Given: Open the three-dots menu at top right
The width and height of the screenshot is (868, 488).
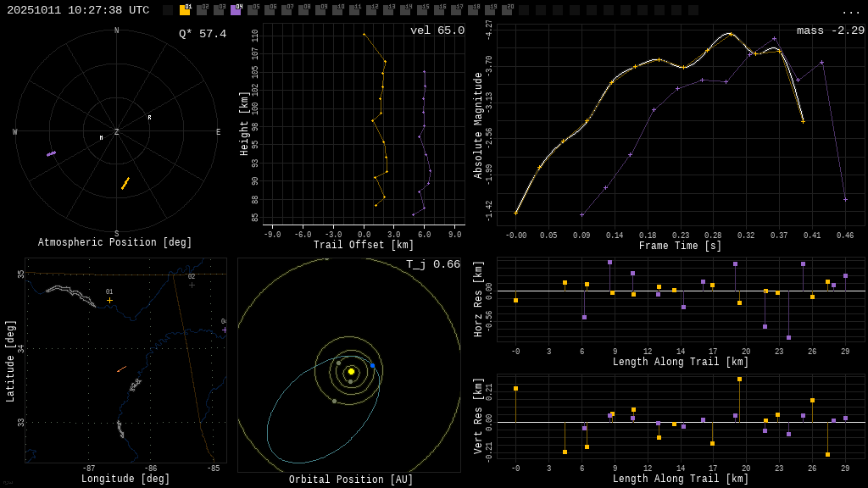Looking at the screenshot, I should pos(850,11).
